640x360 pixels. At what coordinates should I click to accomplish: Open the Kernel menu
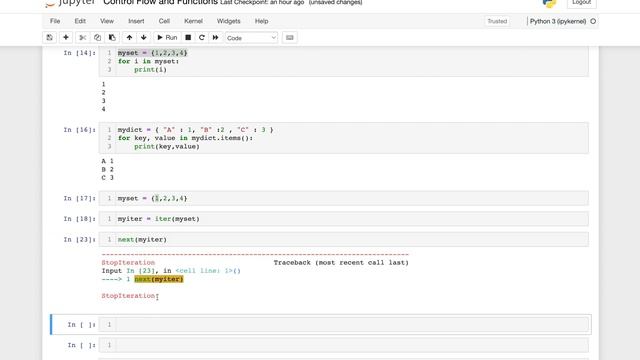[x=193, y=21]
